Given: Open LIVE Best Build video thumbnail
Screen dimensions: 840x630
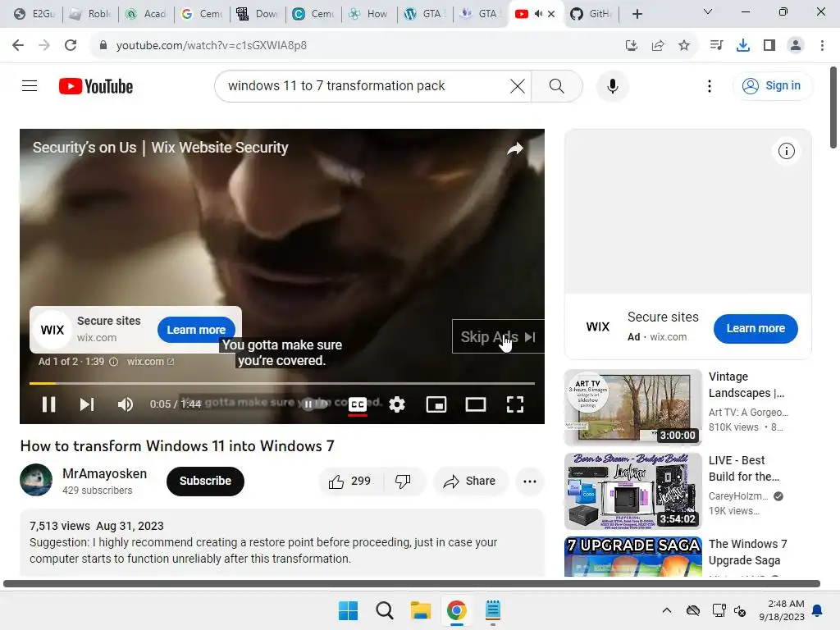Looking at the screenshot, I should tap(632, 491).
